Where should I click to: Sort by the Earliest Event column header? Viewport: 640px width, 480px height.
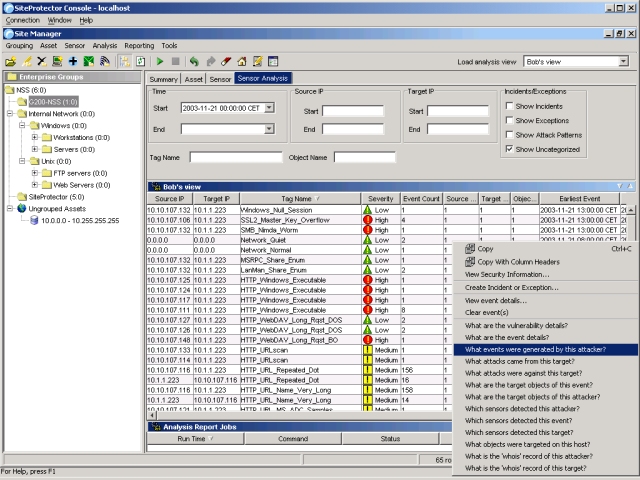pyautogui.click(x=580, y=199)
